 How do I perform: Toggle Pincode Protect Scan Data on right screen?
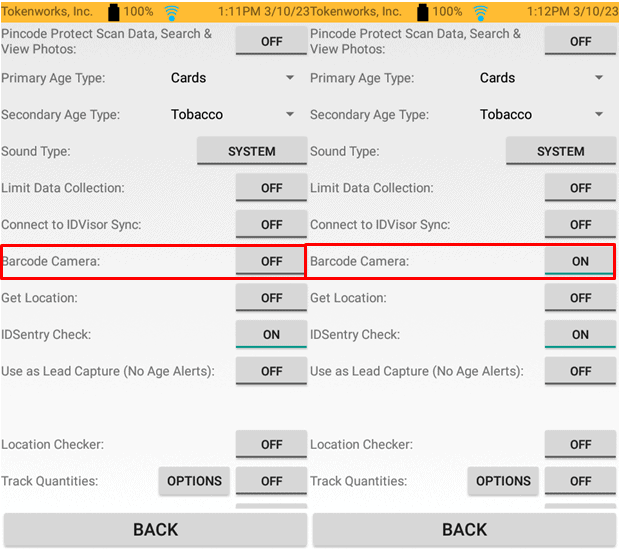pyautogui.click(x=580, y=41)
